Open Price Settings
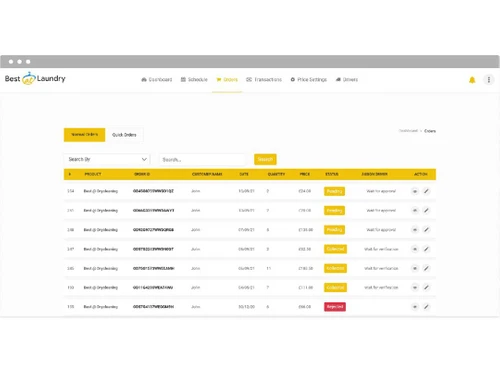The height and width of the screenshot is (375, 500). point(309,80)
